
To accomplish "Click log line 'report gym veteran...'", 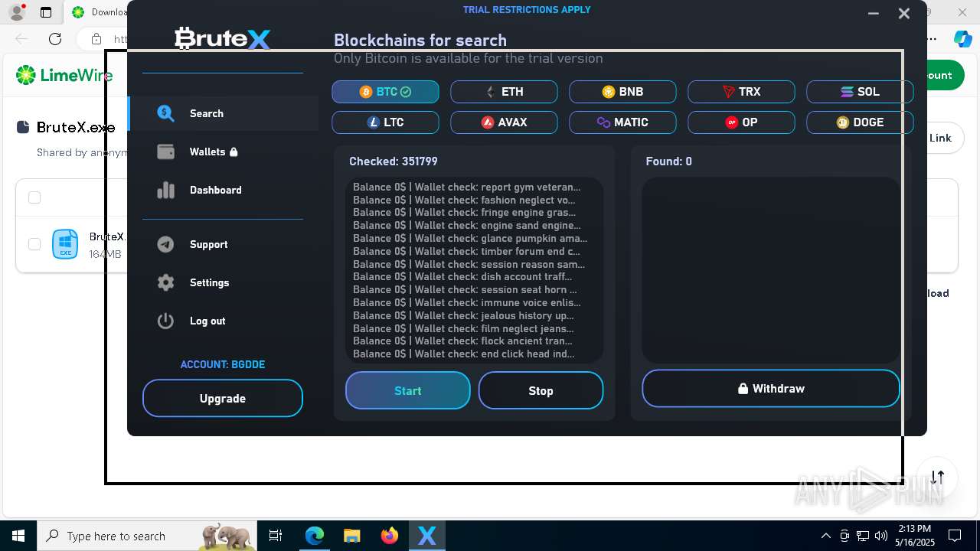I will coord(467,187).
